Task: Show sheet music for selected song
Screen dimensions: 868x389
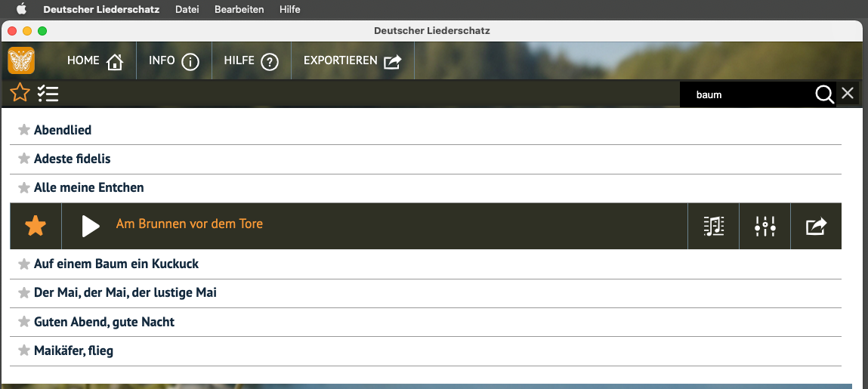Action: (714, 227)
